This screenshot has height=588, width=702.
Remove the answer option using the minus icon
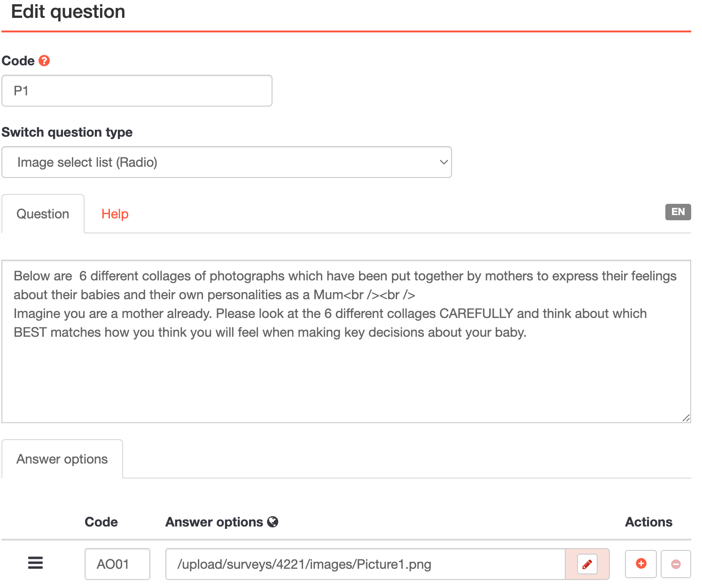click(676, 564)
